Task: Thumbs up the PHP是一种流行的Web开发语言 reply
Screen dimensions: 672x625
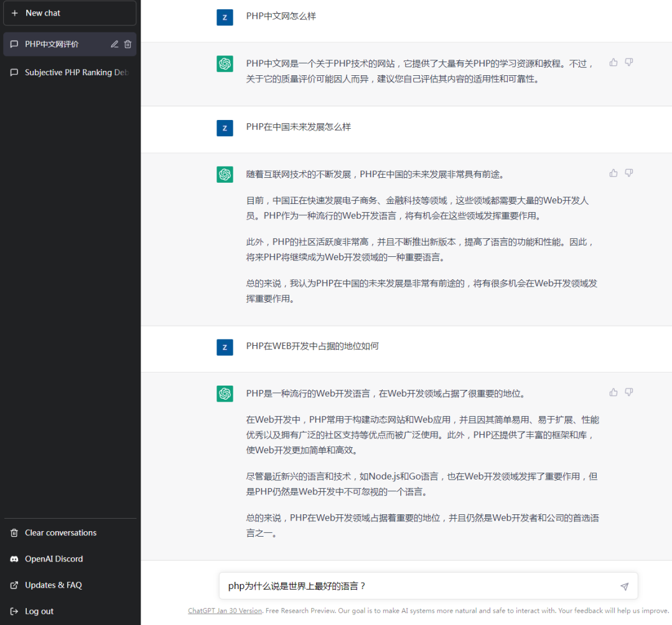Action: (614, 392)
